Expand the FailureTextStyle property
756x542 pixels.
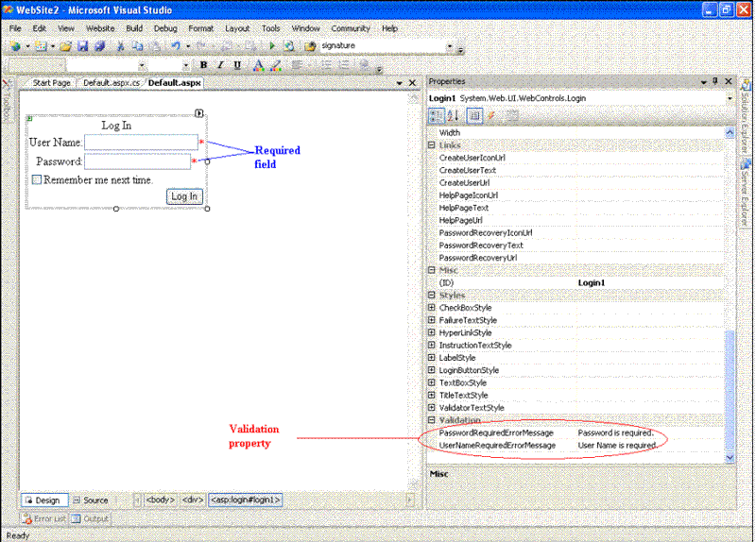tap(432, 320)
